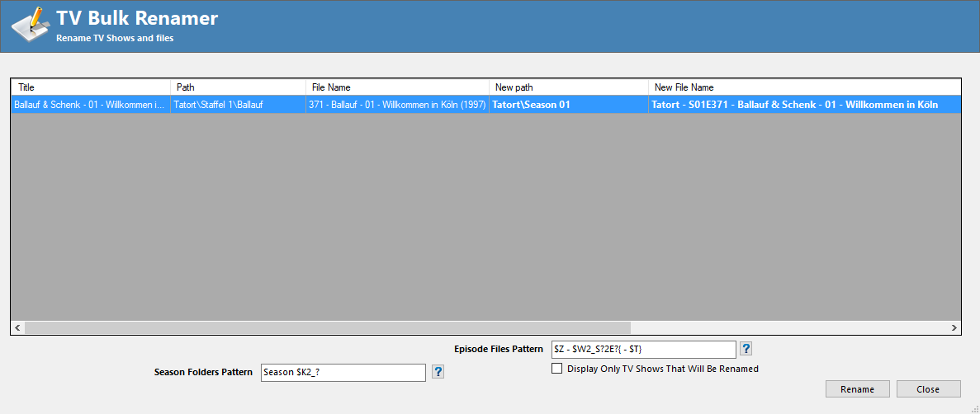Sort by the New File Name column header
Screen dimensions: 980x414
(804, 87)
